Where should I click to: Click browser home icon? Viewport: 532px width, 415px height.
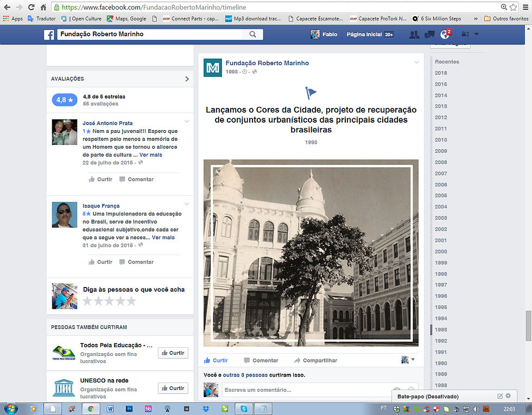click(x=43, y=7)
